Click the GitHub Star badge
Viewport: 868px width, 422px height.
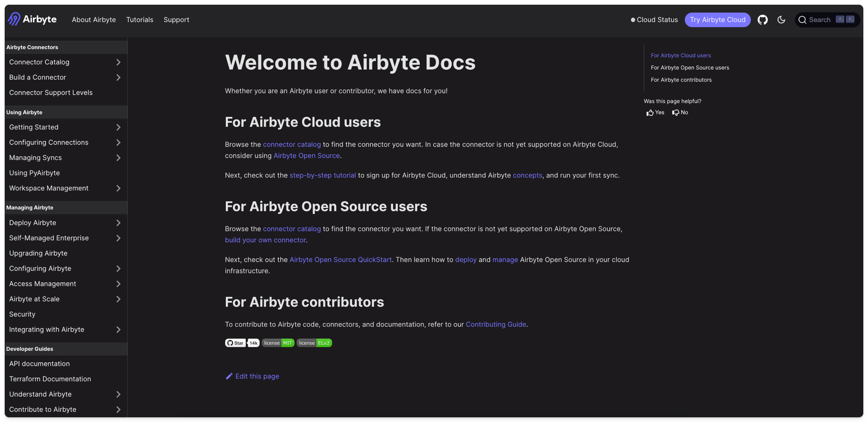(x=235, y=343)
